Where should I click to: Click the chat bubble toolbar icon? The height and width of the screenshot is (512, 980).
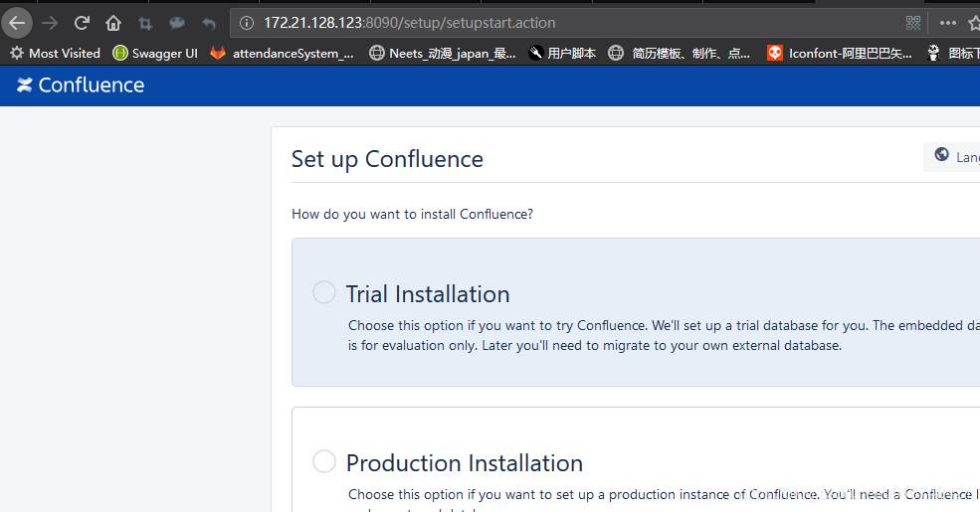(x=177, y=23)
